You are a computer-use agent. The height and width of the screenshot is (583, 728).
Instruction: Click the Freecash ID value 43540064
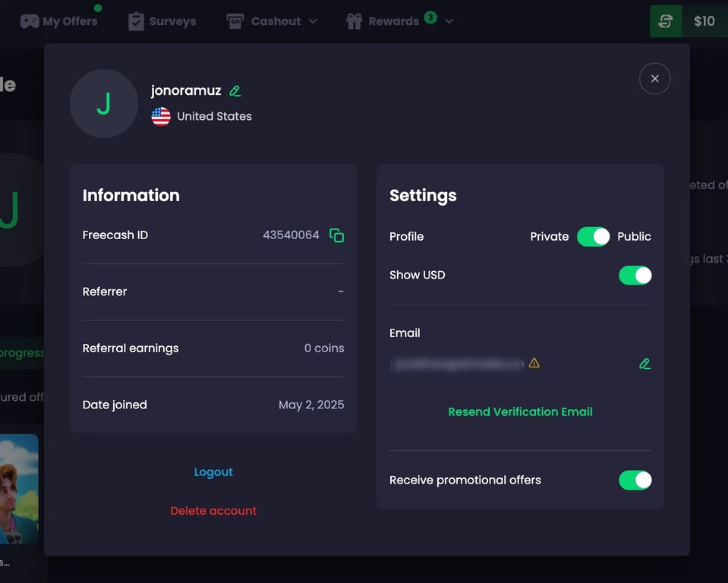pyautogui.click(x=291, y=235)
